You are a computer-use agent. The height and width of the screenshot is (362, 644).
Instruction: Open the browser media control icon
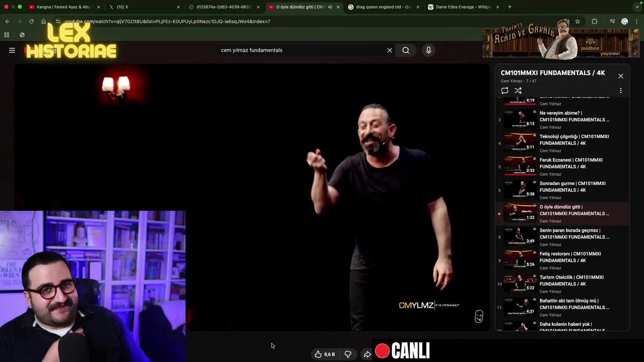coord(612,22)
